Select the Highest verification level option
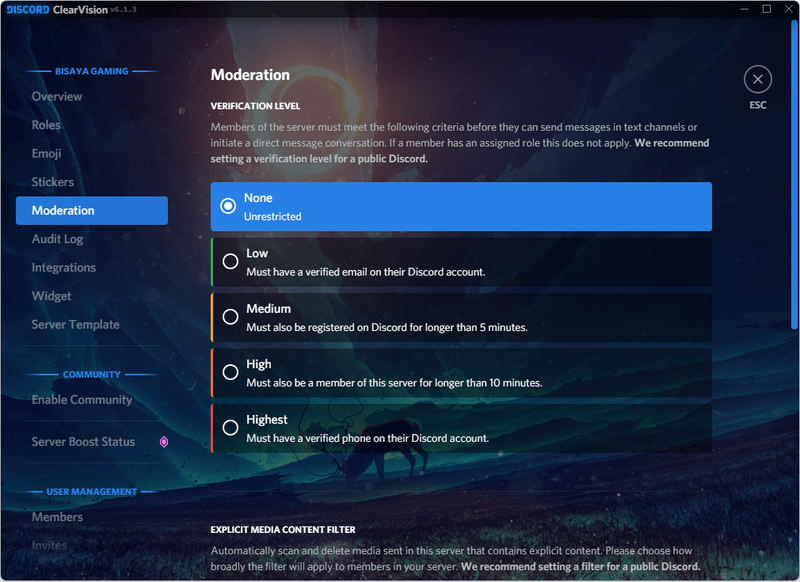800x582 pixels. point(461,428)
